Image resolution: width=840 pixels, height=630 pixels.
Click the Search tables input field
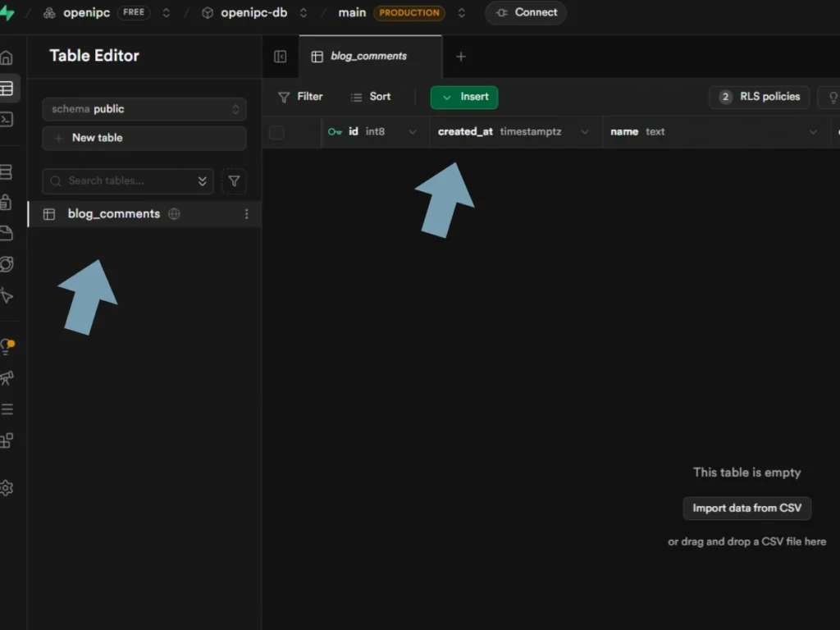point(128,181)
